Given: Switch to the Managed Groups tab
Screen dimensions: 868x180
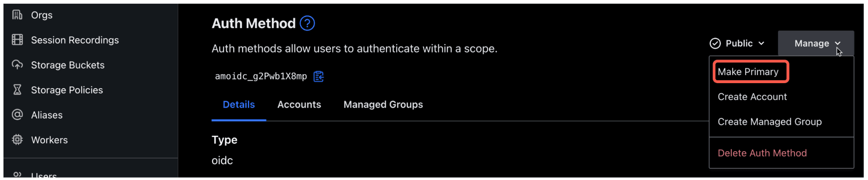Looking at the screenshot, I should 383,105.
